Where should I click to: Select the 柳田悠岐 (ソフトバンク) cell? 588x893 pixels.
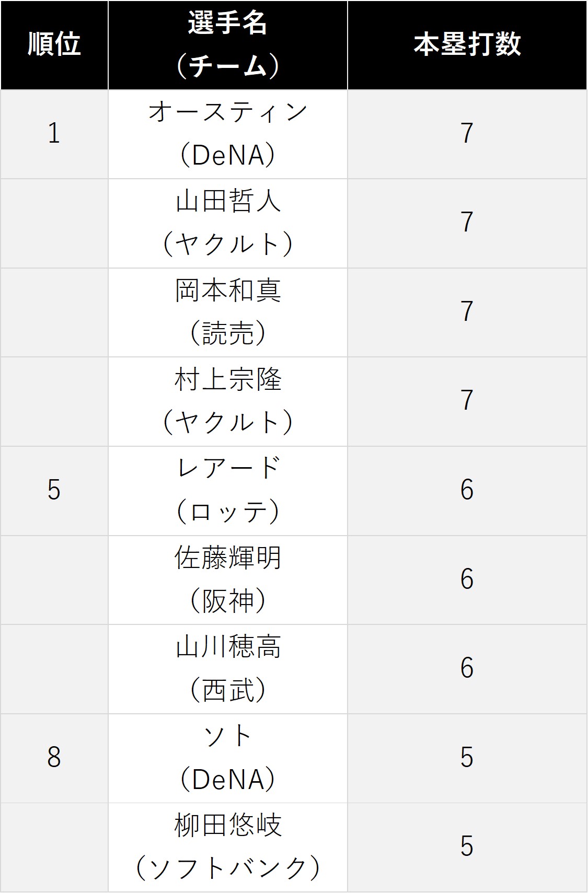(x=228, y=847)
